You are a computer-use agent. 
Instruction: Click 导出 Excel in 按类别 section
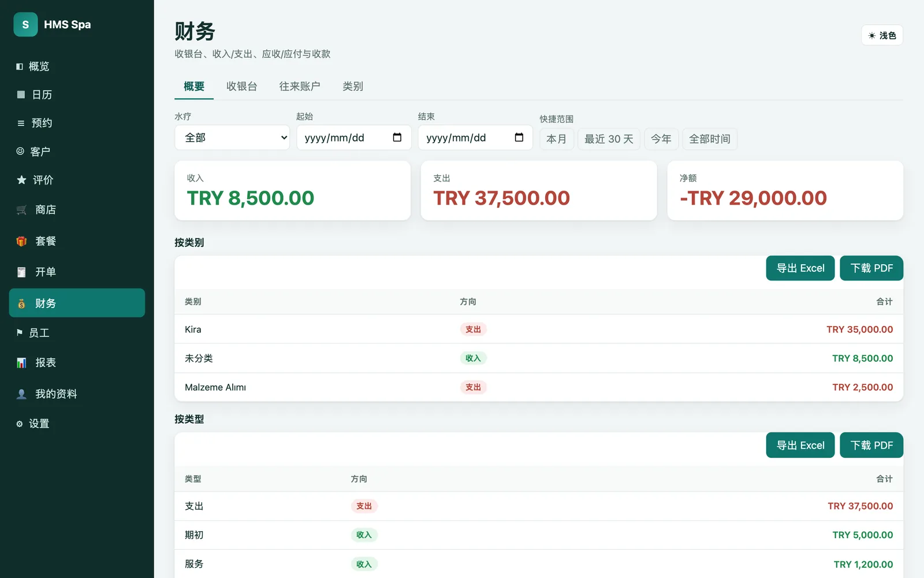point(800,268)
